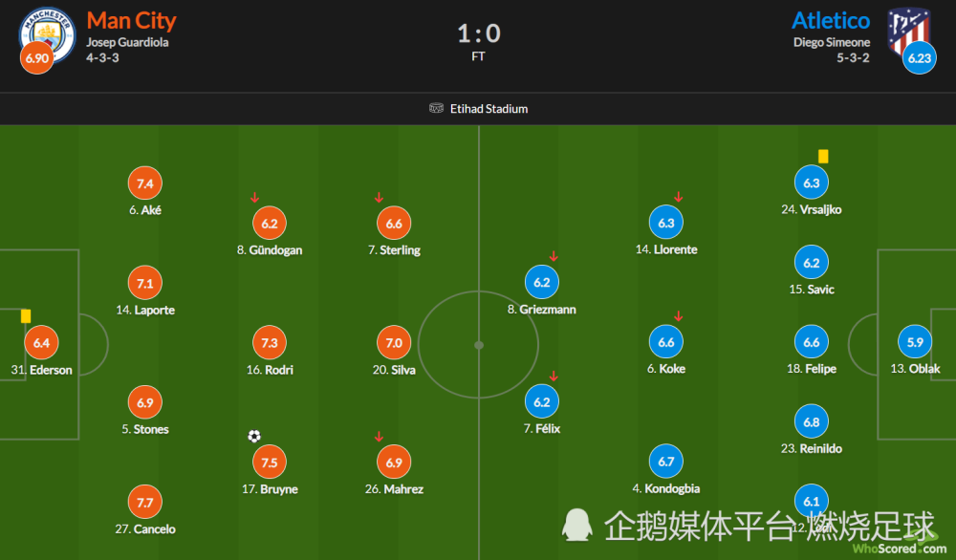Click Ederson's yellow card icon
Image resolution: width=956 pixels, height=560 pixels.
click(x=26, y=315)
